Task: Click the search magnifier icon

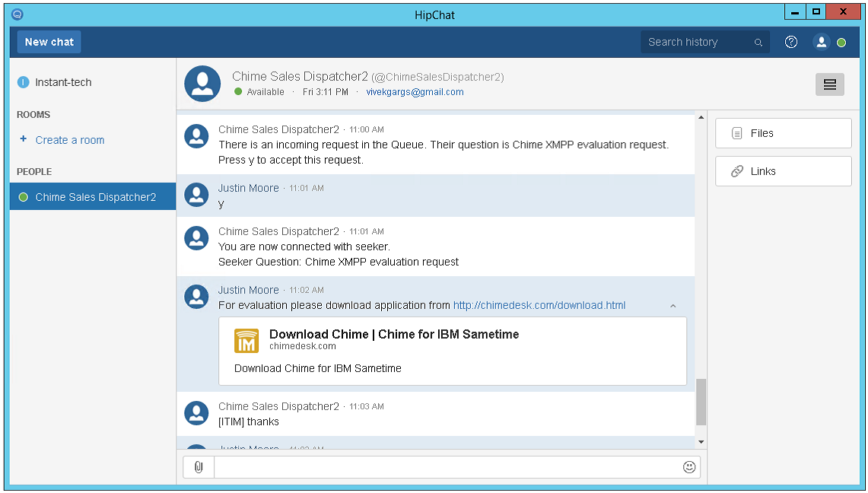Action: click(x=758, y=42)
